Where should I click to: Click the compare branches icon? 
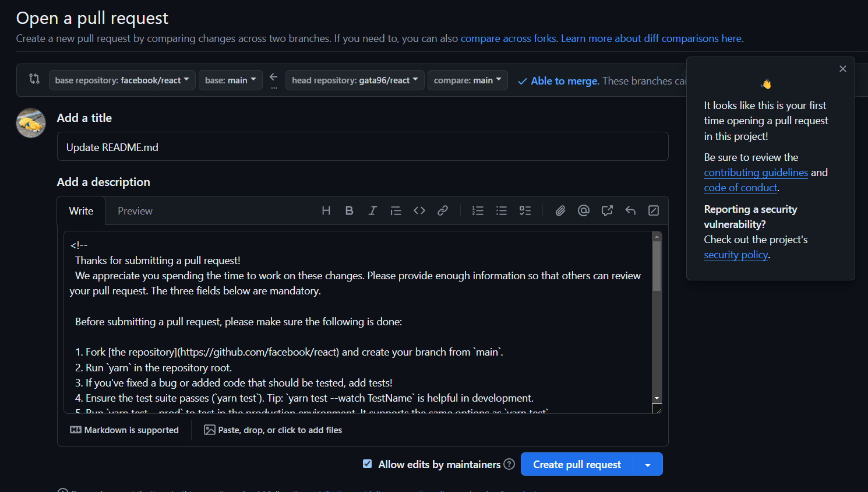(34, 79)
